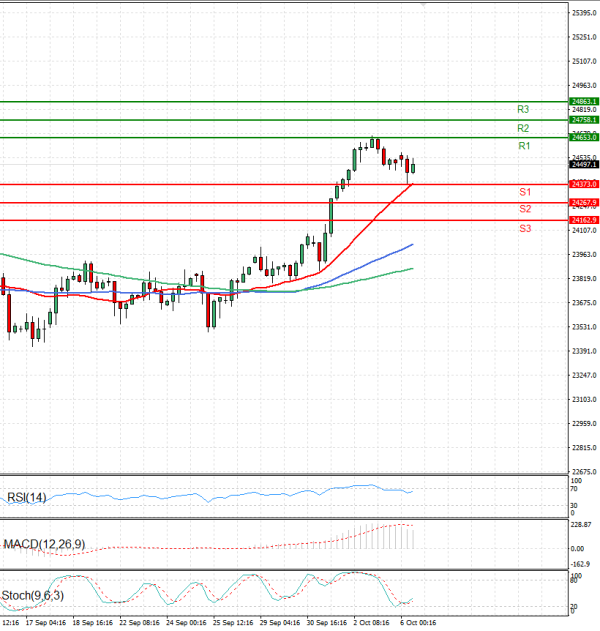Click the 25 Sep 12:16 date marker
Viewport: 600px width, 631px height.
click(x=229, y=623)
